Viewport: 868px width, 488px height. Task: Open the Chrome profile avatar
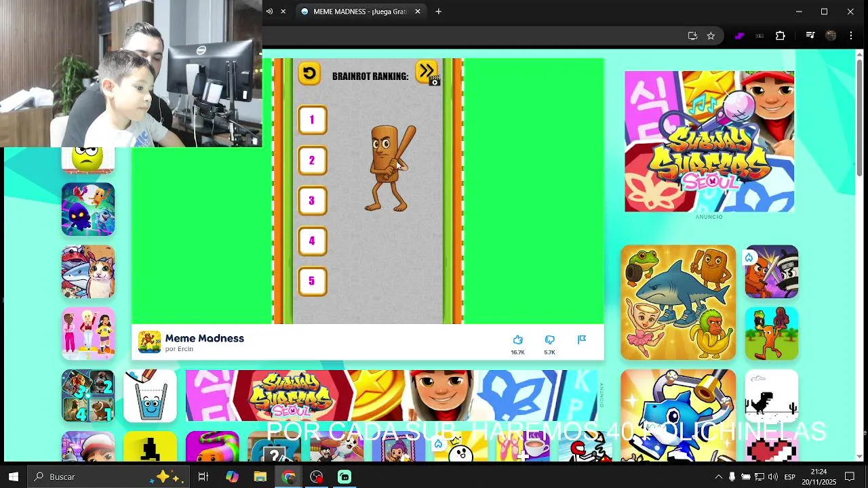click(x=831, y=36)
